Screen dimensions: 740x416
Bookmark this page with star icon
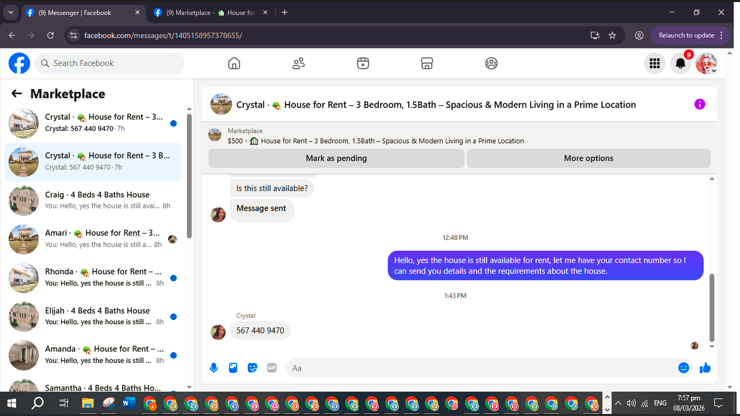(612, 35)
